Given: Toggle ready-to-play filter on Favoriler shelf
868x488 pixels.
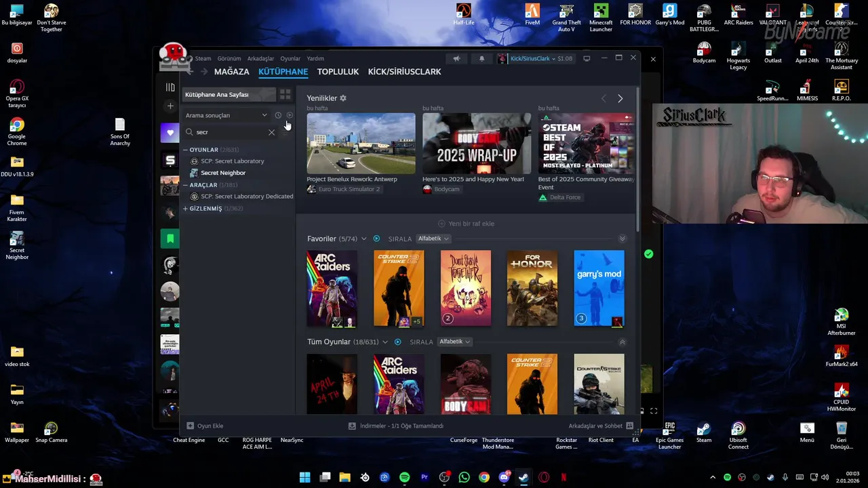Looking at the screenshot, I should pos(376,239).
